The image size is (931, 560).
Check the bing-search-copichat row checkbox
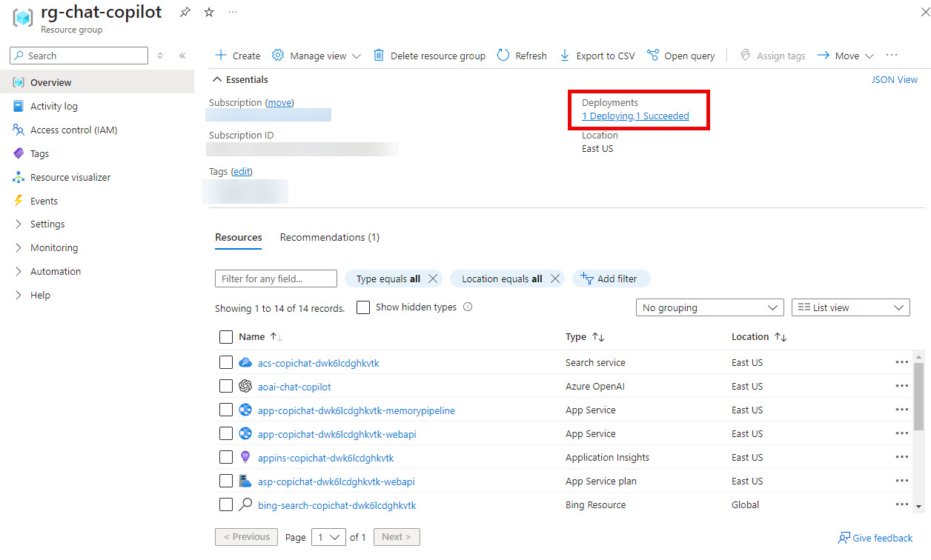[x=226, y=504]
